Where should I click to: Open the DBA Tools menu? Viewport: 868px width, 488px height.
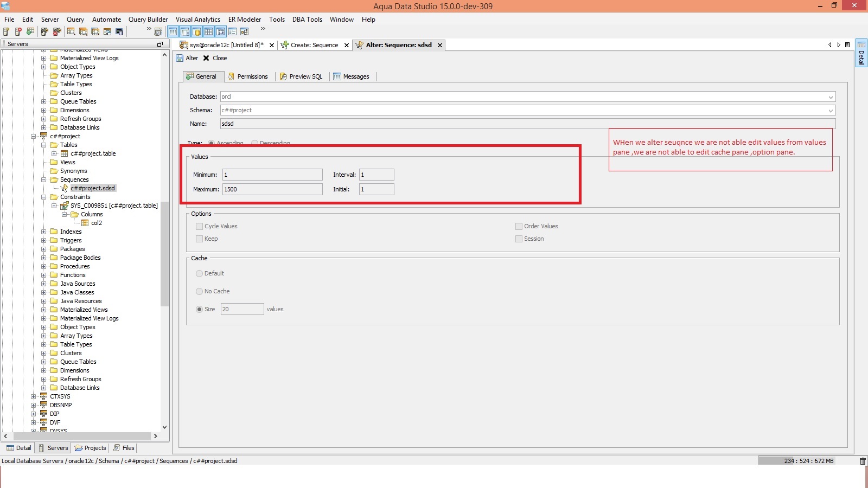point(307,19)
